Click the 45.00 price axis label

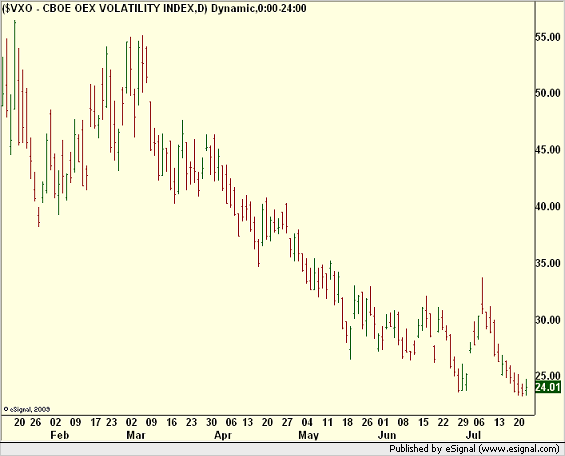[548, 150]
